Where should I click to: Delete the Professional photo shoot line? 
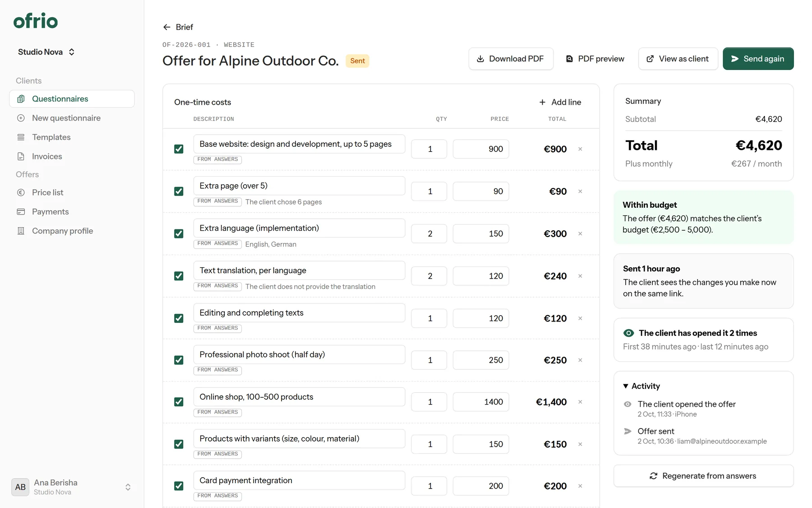(580, 360)
